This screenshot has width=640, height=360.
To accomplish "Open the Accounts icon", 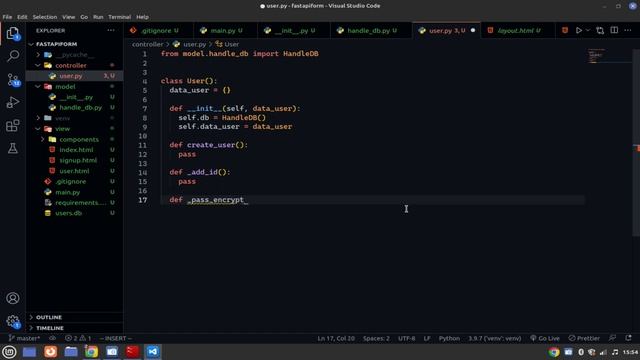I will [13, 298].
